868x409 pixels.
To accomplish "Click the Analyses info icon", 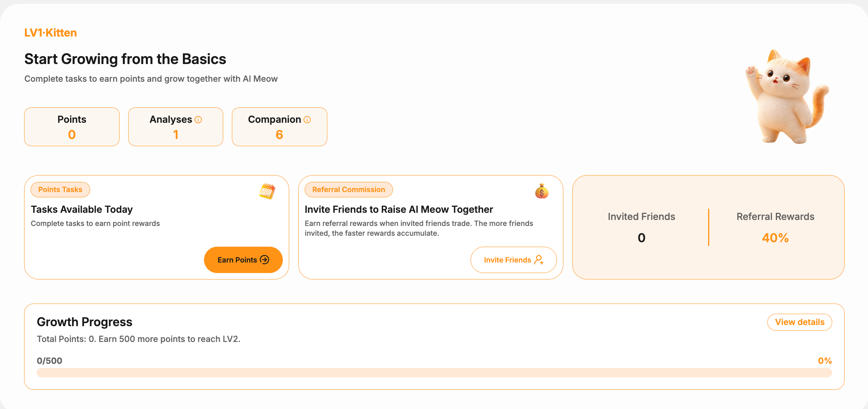I will pyautogui.click(x=198, y=120).
